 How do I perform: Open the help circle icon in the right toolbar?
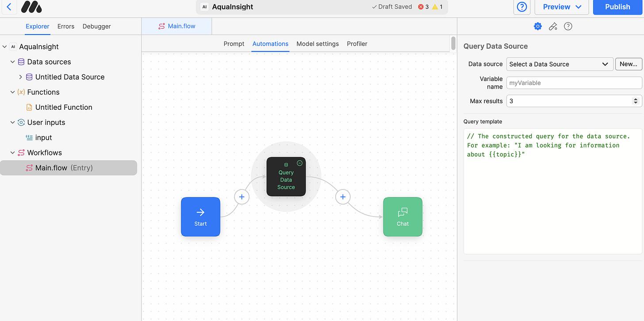click(x=568, y=26)
